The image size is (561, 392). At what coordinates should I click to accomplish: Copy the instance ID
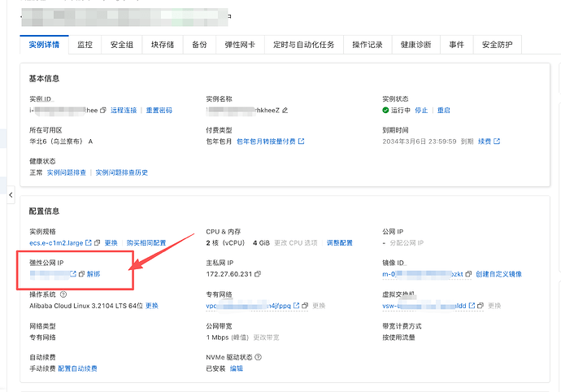(103, 111)
